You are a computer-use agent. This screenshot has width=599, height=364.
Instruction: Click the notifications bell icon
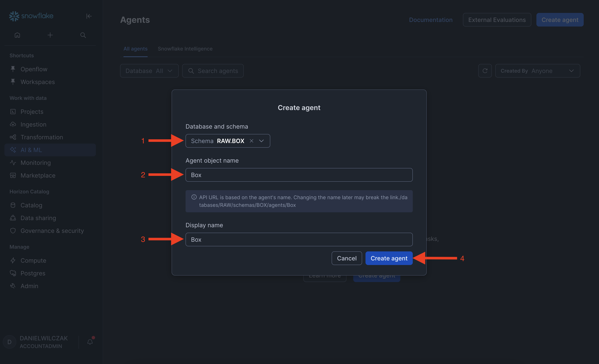pyautogui.click(x=90, y=342)
